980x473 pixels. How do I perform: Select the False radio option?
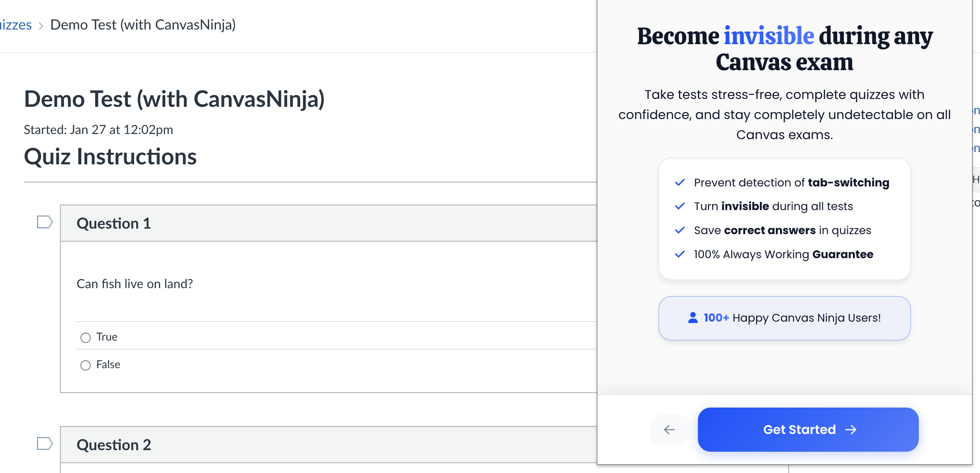(x=86, y=365)
